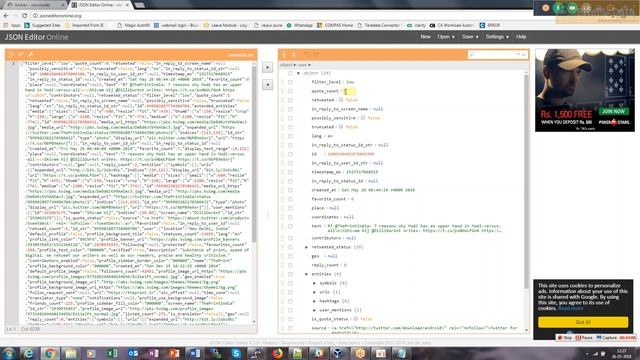This screenshot has height=360, width=640.
Task: Open Read more link in cookie notice
Action: pos(570,308)
